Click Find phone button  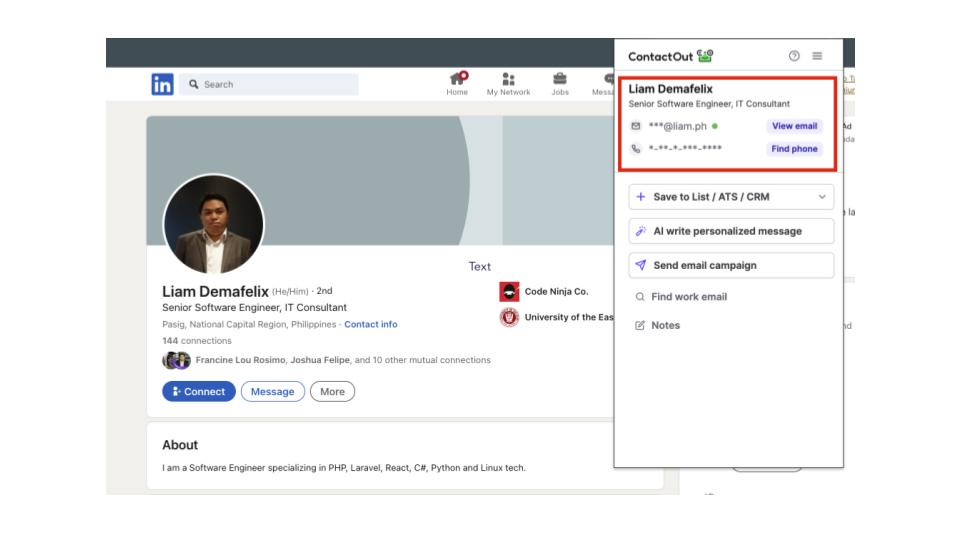[794, 149]
